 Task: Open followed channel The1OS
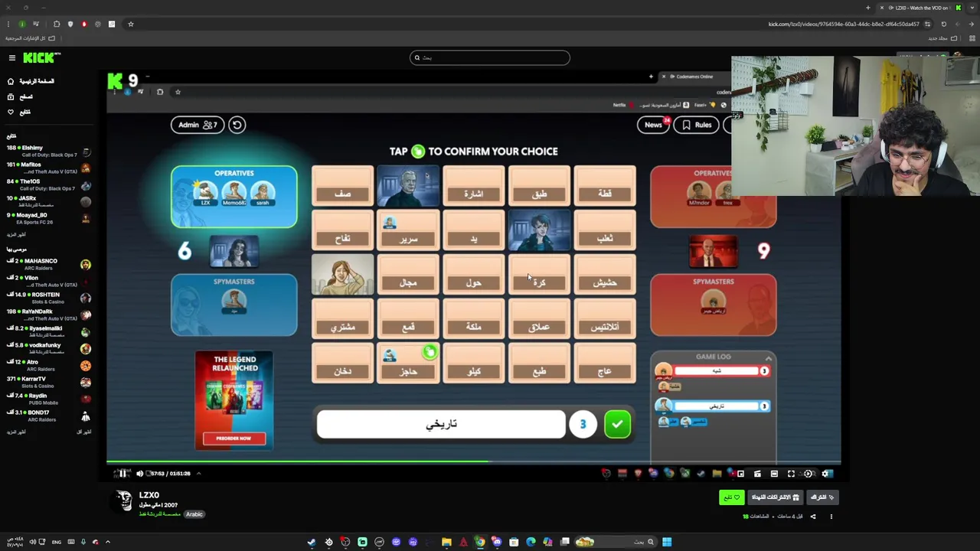(47, 184)
